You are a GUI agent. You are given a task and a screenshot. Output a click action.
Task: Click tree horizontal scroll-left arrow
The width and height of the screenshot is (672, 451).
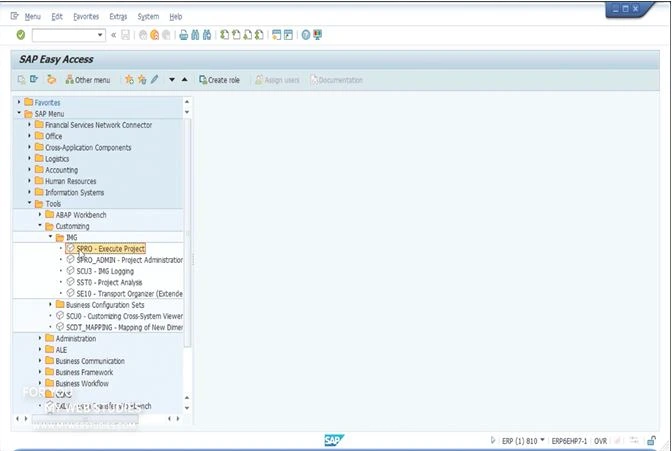(x=18, y=418)
